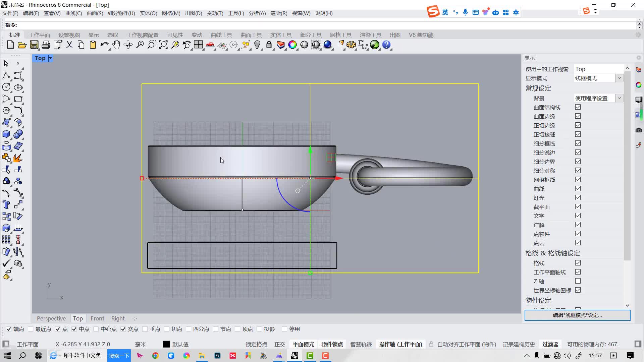
Task: Open the 曲面(S) menu
Action: tap(95, 13)
